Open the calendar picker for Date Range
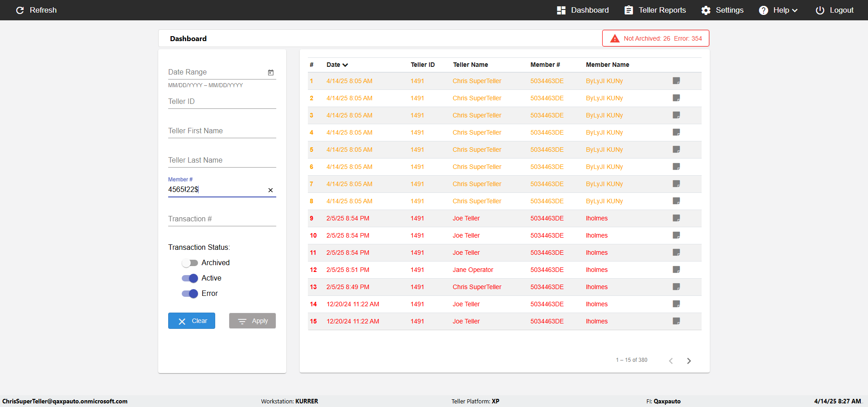 pyautogui.click(x=271, y=72)
